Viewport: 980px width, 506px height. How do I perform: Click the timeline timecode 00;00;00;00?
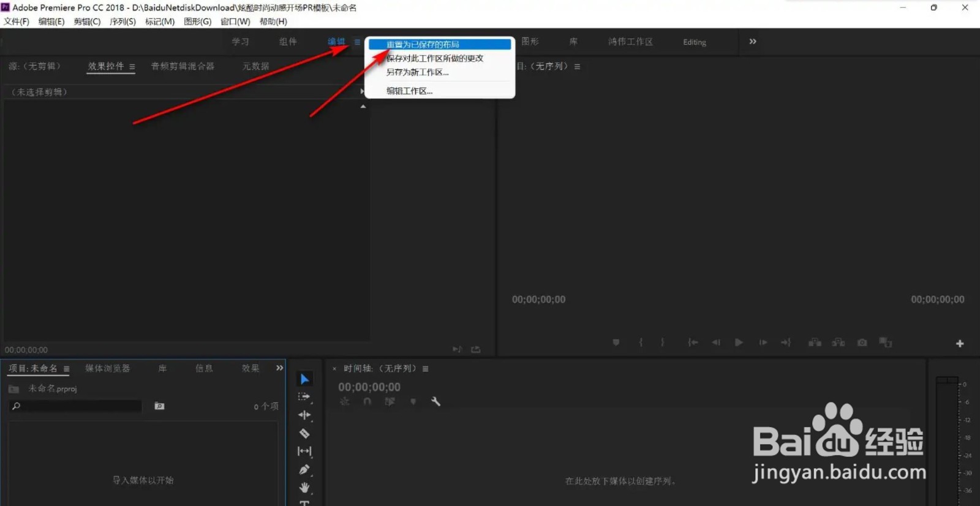coord(369,387)
